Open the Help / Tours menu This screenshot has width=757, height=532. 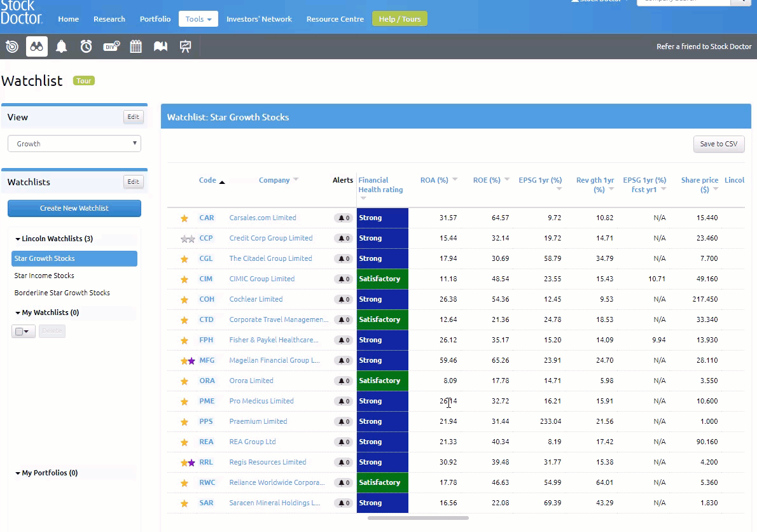[399, 19]
